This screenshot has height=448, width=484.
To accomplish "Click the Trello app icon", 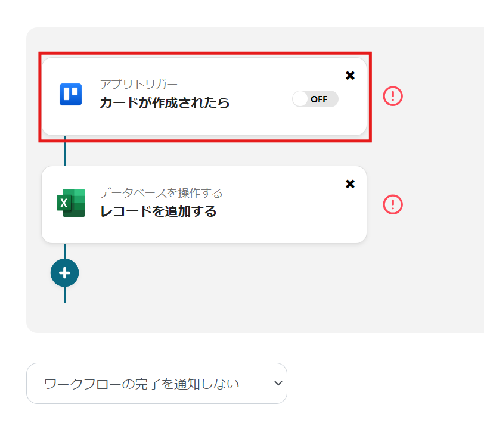I will tap(70, 95).
